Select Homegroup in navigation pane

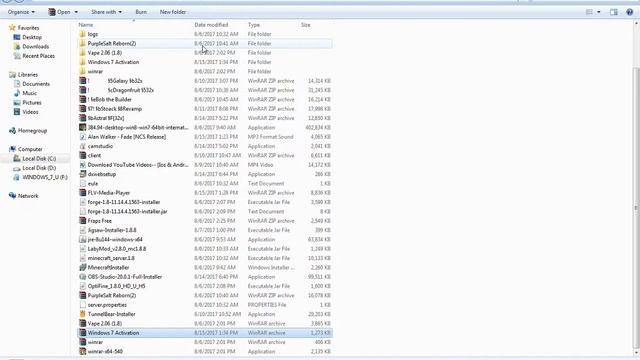[x=32, y=131]
